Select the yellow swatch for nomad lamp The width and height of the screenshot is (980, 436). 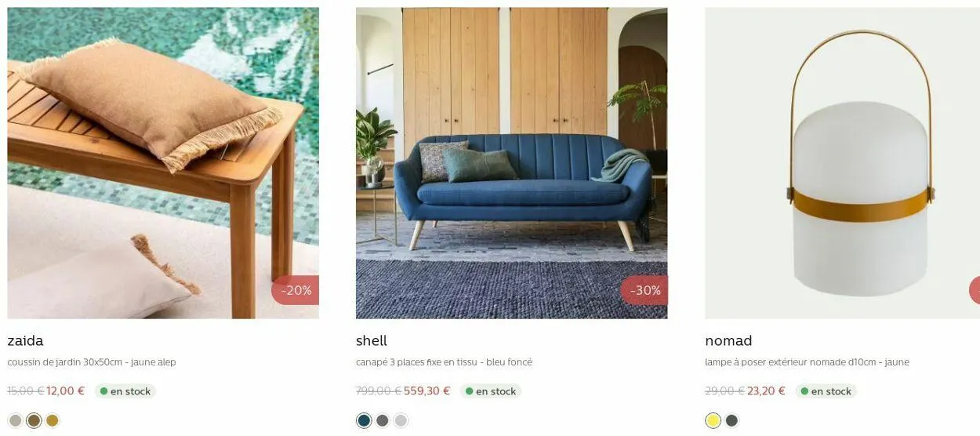[x=713, y=421]
